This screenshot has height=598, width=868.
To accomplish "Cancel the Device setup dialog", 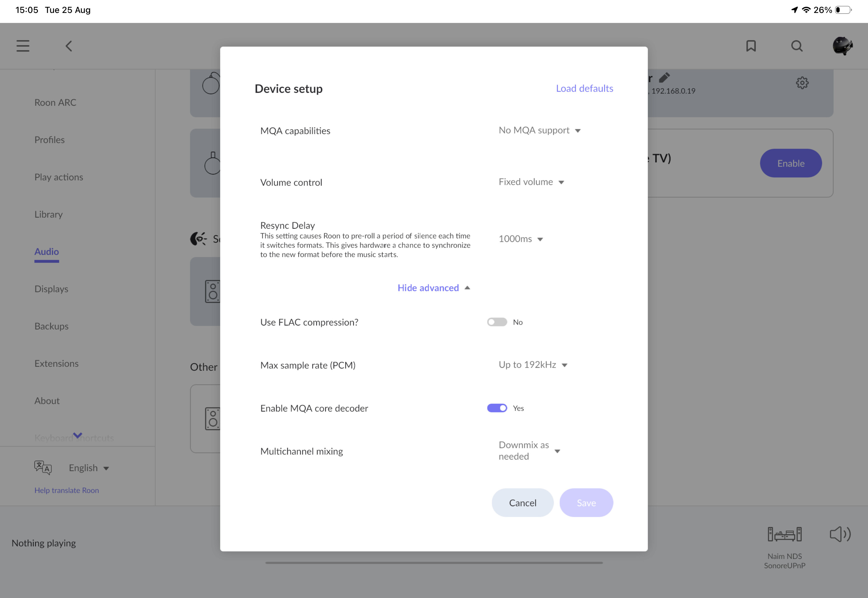I will 522,503.
